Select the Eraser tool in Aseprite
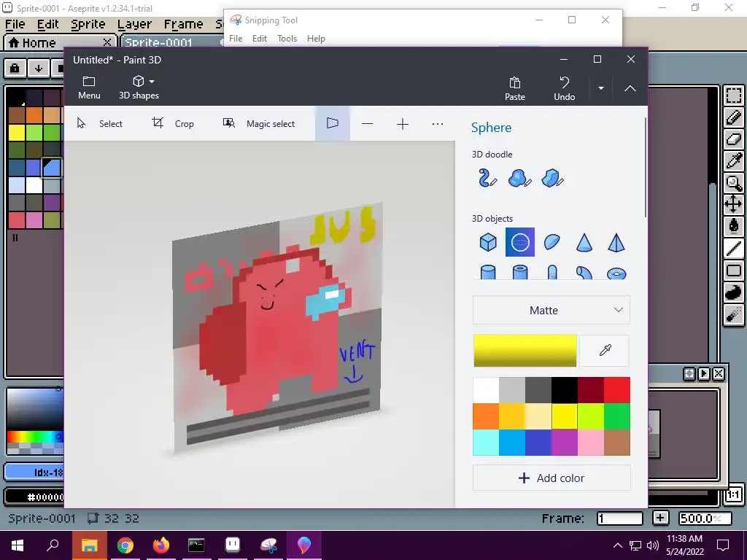Viewport: 747px width, 560px height. pos(734,139)
